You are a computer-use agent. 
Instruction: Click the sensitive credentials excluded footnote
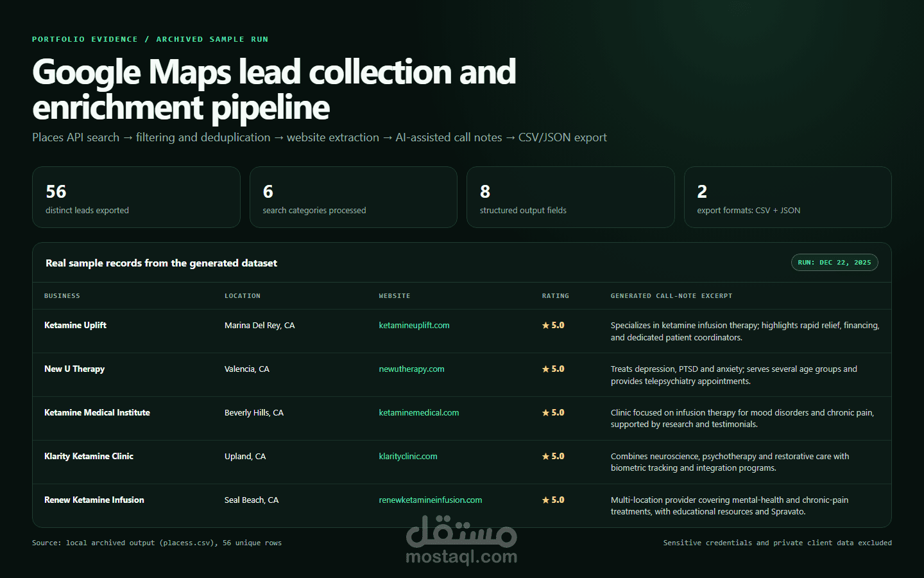pyautogui.click(x=778, y=543)
